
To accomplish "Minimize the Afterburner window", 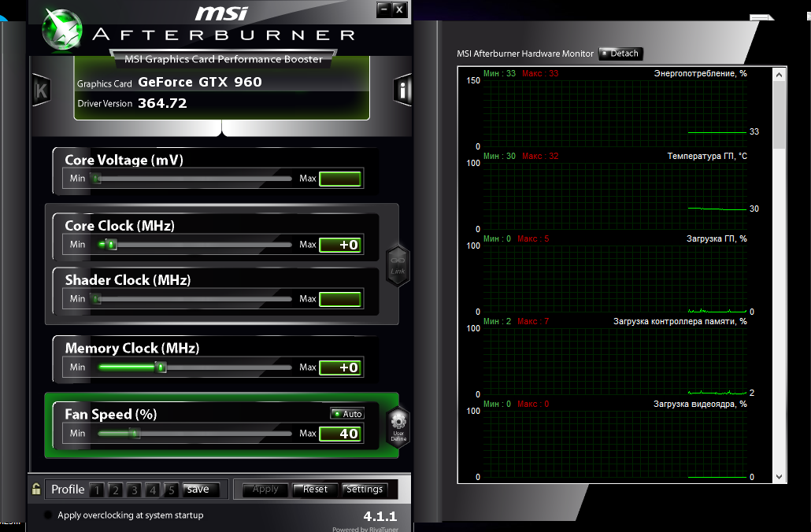I will 383,9.
